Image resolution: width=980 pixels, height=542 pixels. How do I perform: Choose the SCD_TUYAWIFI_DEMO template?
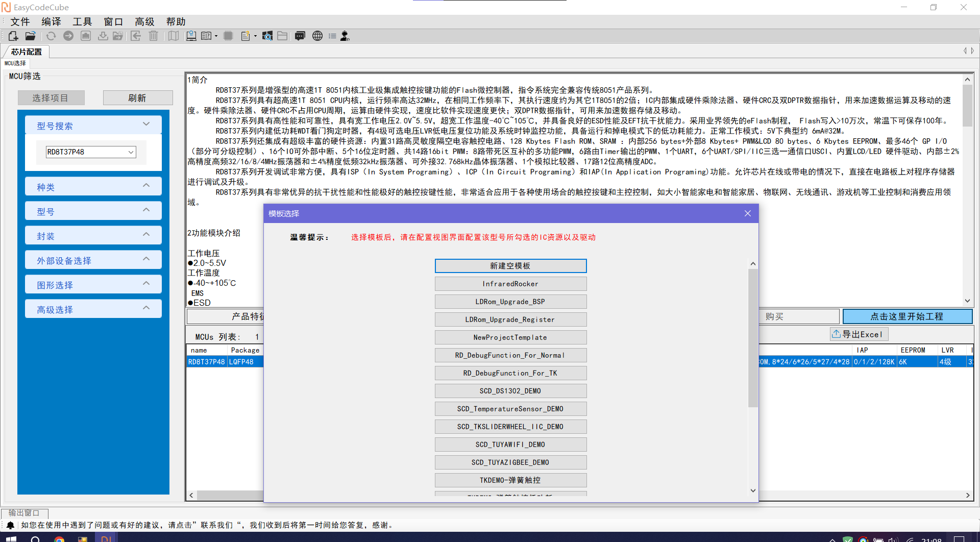pos(510,445)
